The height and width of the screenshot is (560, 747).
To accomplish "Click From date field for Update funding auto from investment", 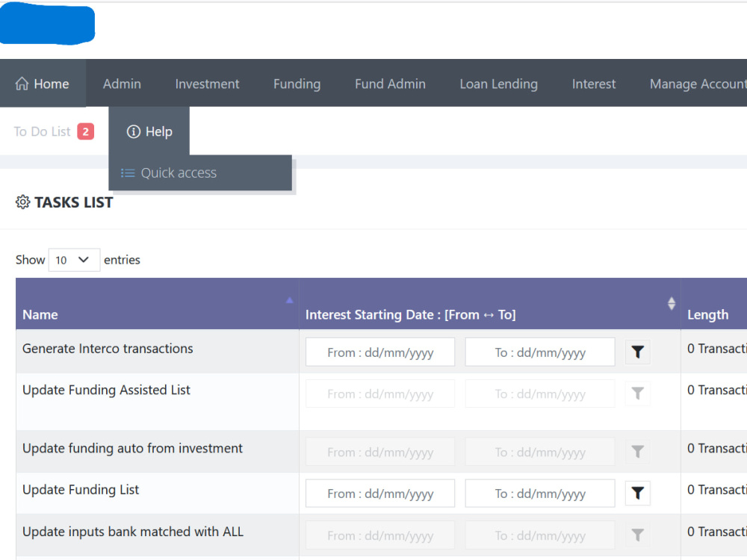I will point(380,452).
